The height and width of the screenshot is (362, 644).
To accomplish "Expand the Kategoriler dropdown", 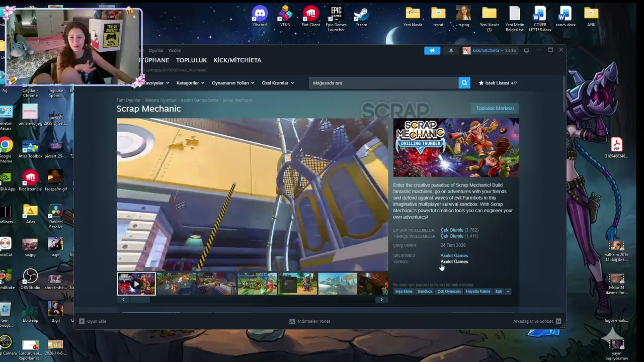I will pos(190,83).
